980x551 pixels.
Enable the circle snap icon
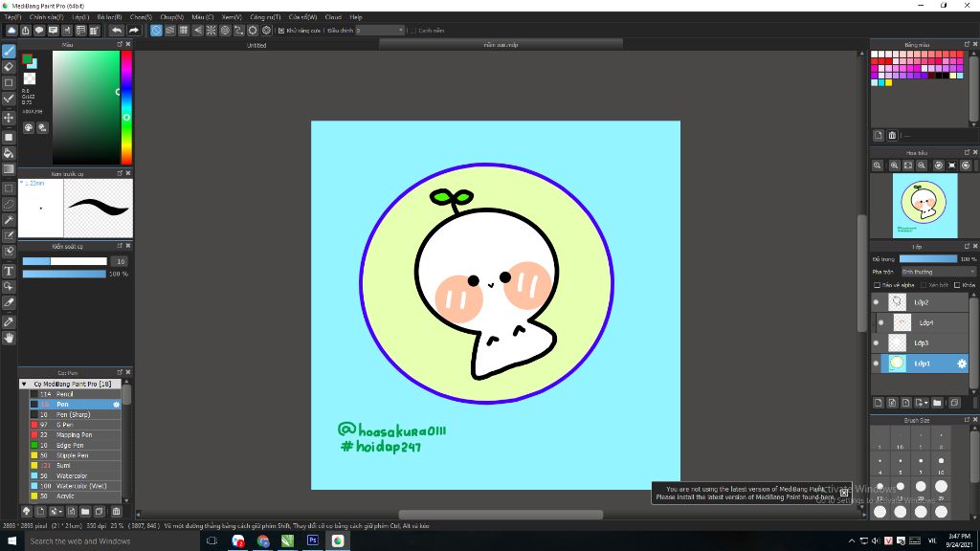click(225, 30)
